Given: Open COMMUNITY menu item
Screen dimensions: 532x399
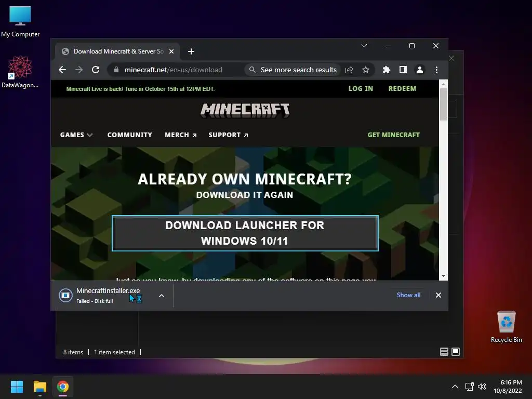Looking at the screenshot, I should (x=129, y=135).
